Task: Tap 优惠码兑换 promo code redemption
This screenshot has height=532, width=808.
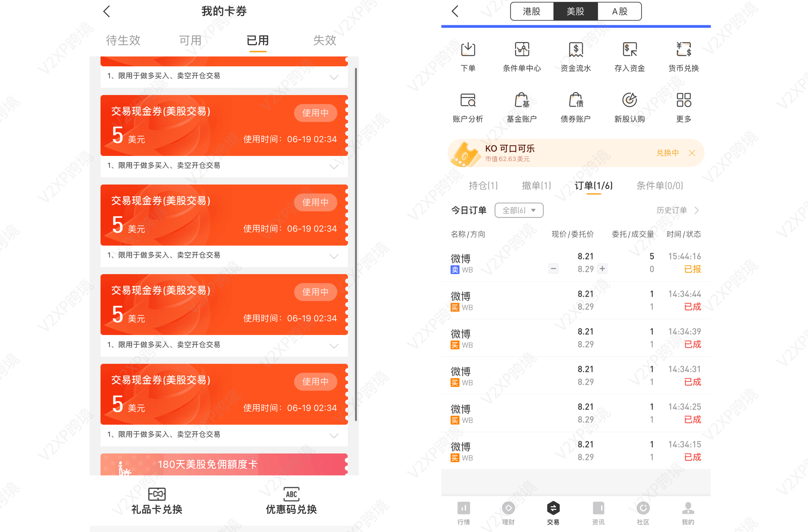Action: tap(291, 501)
